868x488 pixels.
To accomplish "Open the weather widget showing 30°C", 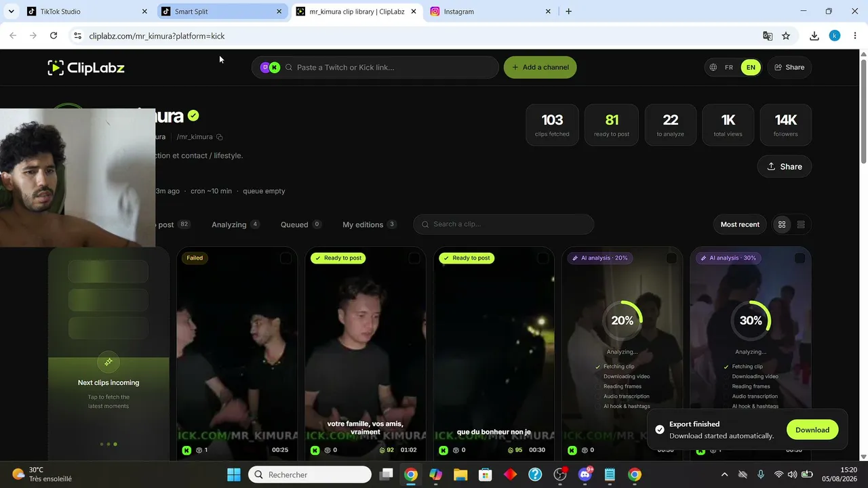I will pos(42,474).
